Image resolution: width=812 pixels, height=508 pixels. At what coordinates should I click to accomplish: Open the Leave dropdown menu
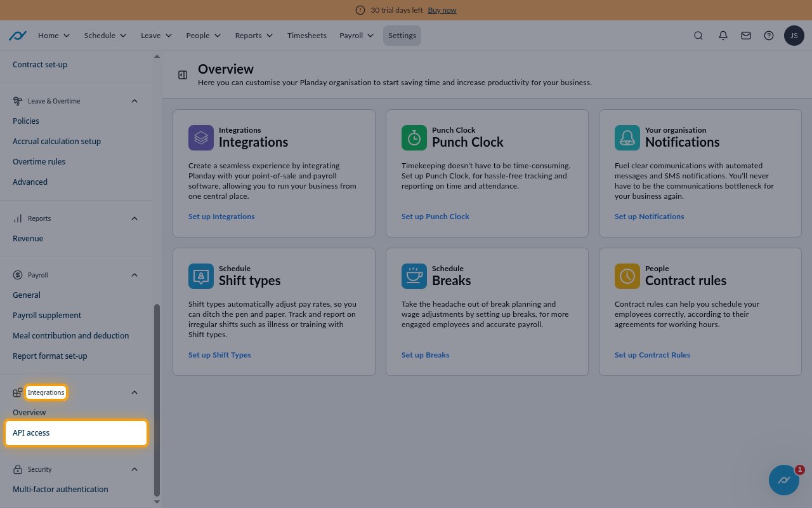156,36
